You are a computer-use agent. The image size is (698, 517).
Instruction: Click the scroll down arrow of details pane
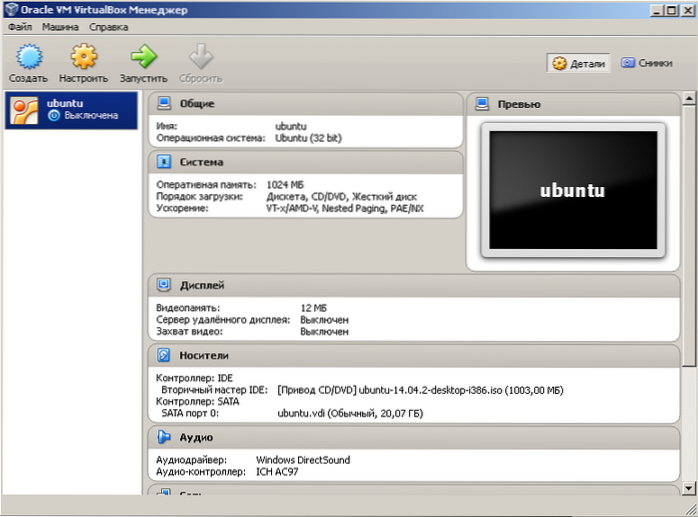coord(688,486)
